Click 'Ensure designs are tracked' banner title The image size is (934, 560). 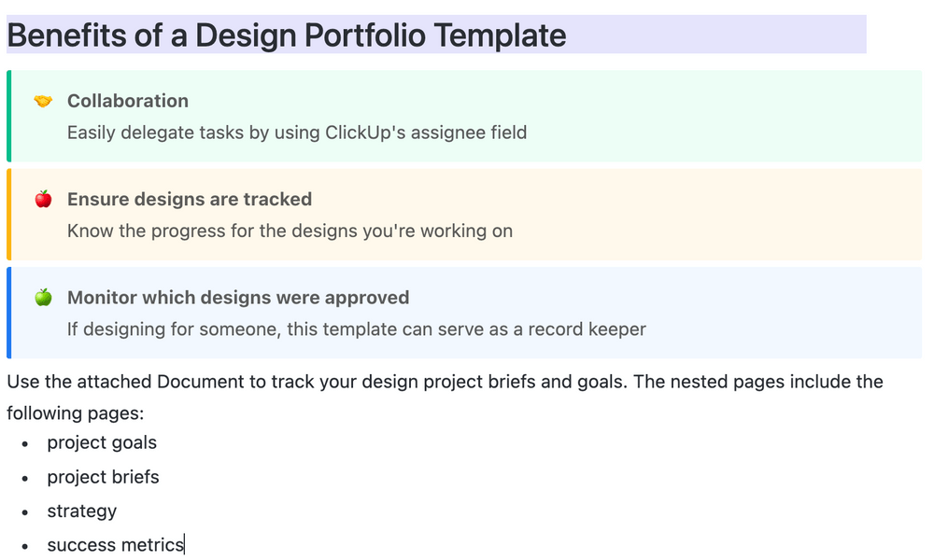click(190, 199)
